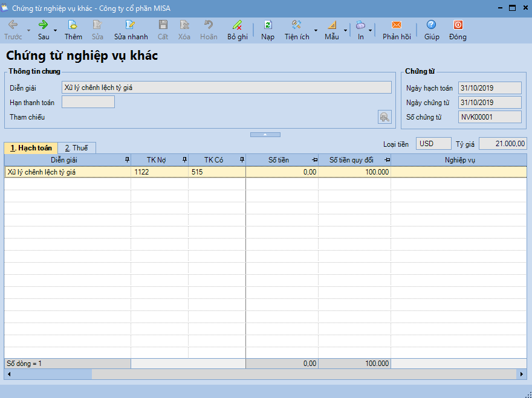Click the Diễn giải input field

coord(226,88)
